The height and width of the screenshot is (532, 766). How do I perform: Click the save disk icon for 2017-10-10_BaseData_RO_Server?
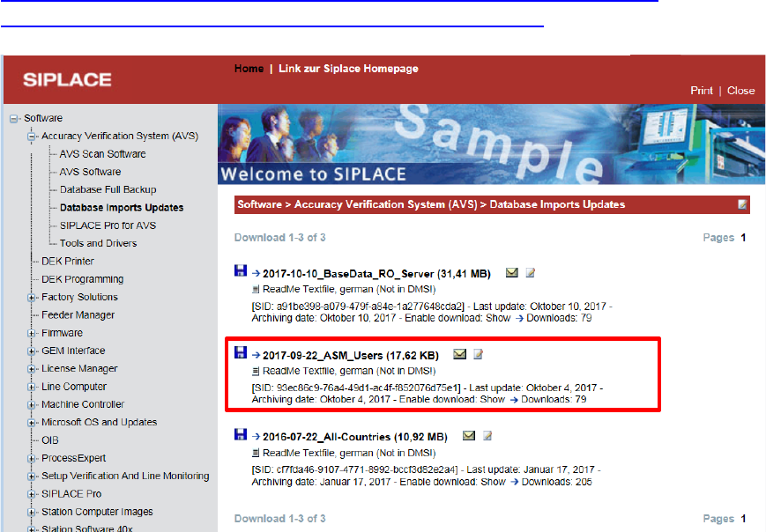pos(241,270)
